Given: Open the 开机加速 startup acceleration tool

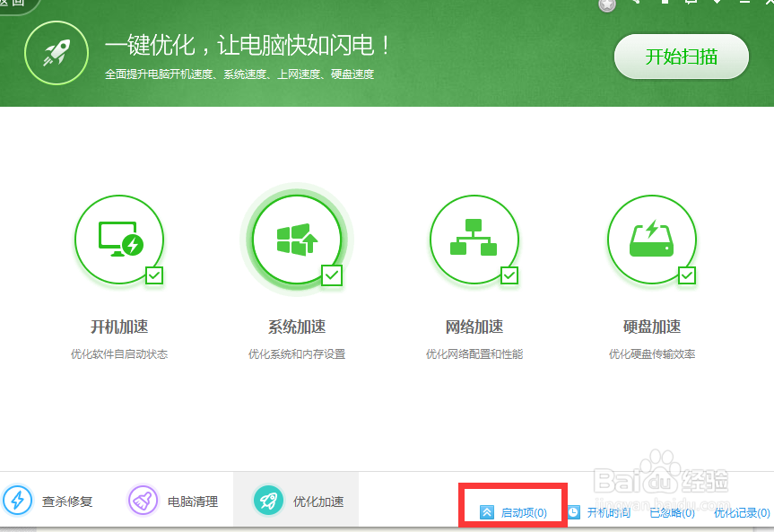Looking at the screenshot, I should click(x=119, y=240).
